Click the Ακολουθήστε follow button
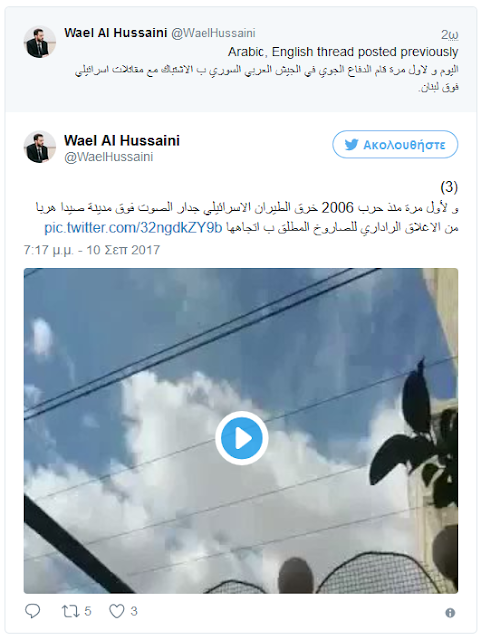Image resolution: width=481 pixels, height=640 pixels. pyautogui.click(x=395, y=144)
